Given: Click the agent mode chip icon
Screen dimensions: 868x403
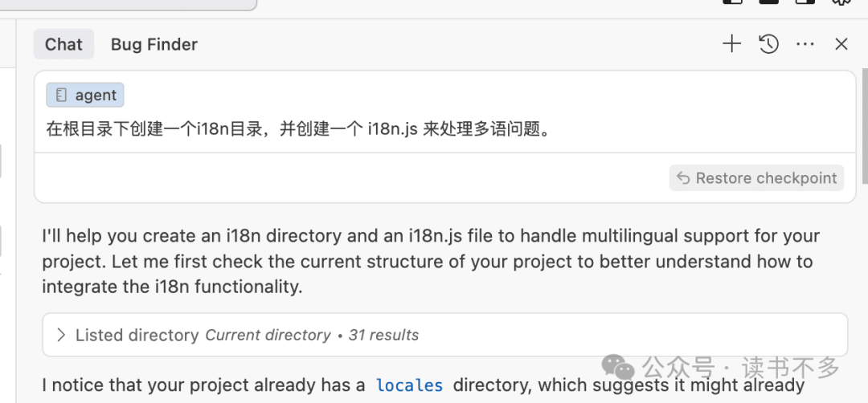Looking at the screenshot, I should (x=62, y=96).
